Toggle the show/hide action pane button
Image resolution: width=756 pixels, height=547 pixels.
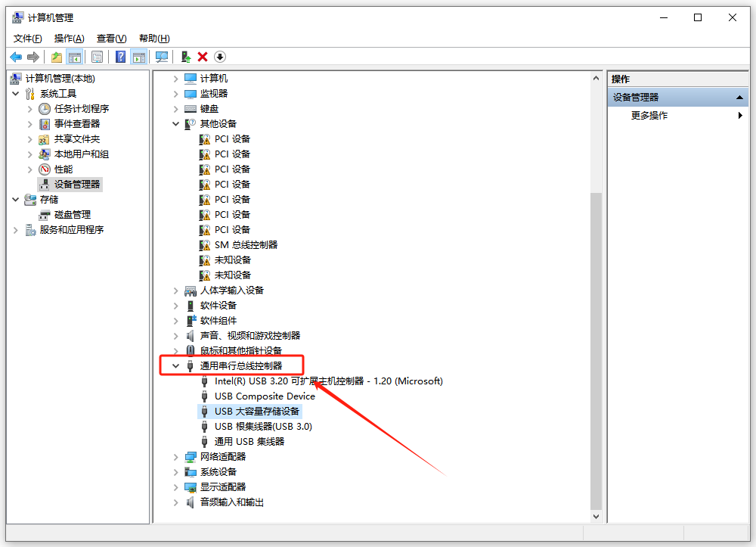pyautogui.click(x=138, y=57)
